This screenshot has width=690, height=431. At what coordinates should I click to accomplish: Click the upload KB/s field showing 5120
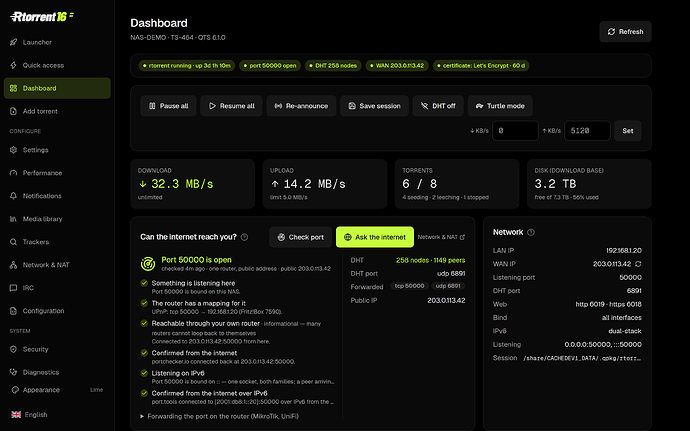point(587,131)
